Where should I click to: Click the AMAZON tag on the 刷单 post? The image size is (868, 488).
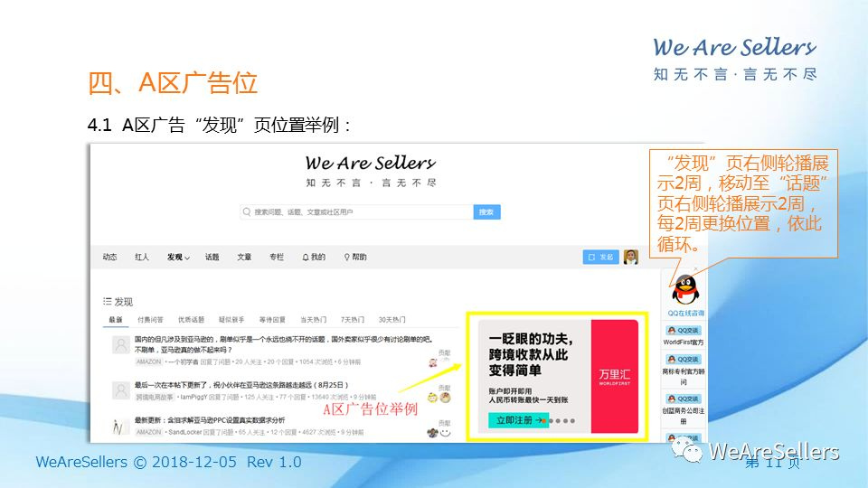(148, 361)
